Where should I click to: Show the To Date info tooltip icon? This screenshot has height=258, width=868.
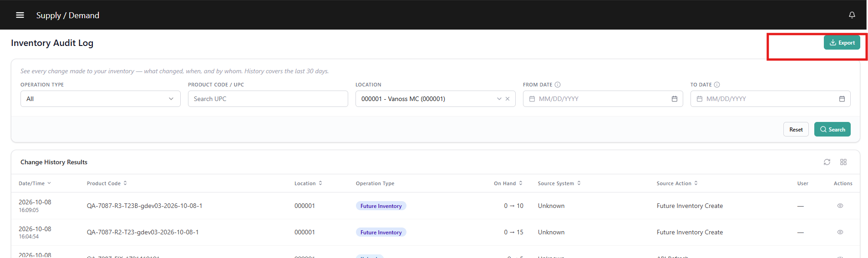[x=717, y=85]
